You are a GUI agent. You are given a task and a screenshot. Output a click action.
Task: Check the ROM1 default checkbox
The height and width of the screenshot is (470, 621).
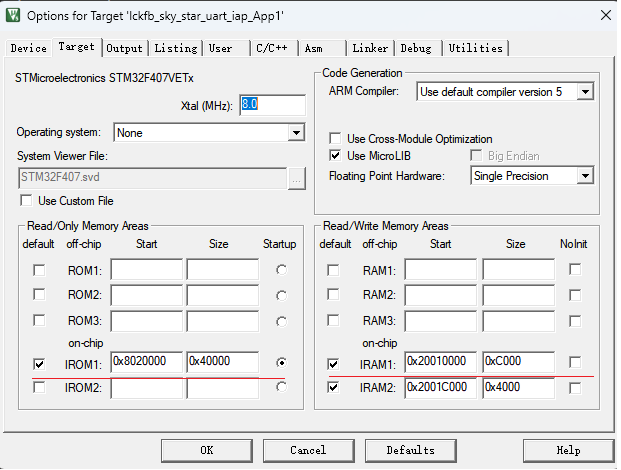click(x=39, y=270)
